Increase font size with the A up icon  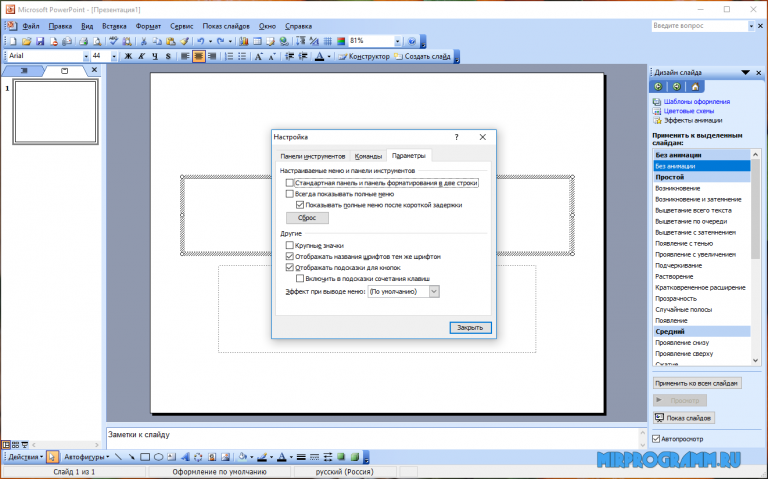pos(259,56)
